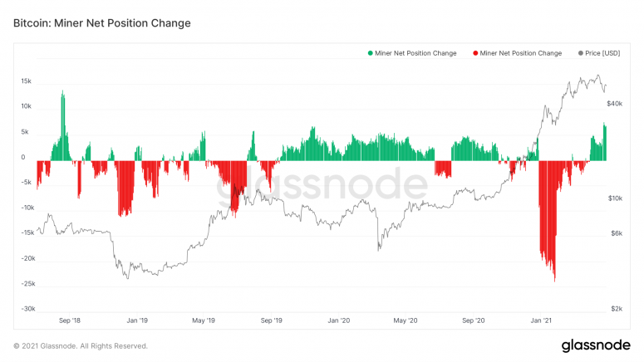Toggle red Miner Net Position Change series label
Image resolution: width=644 pixels, height=362 pixels.
point(521,53)
